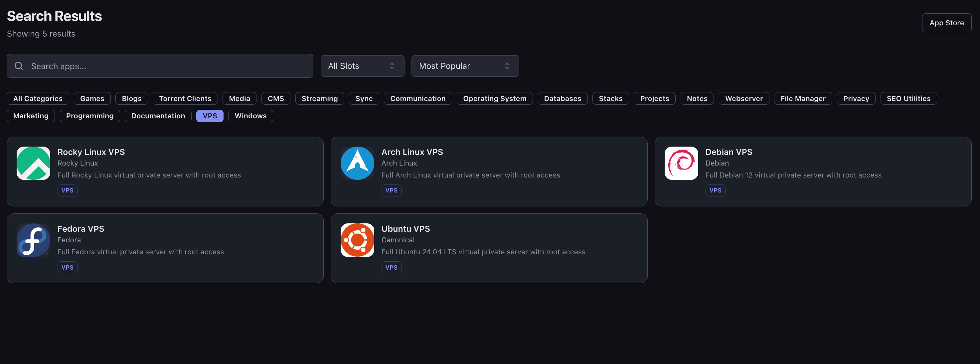Click the VPS tag on Ubuntu card
The height and width of the screenshot is (364, 980).
(x=391, y=267)
